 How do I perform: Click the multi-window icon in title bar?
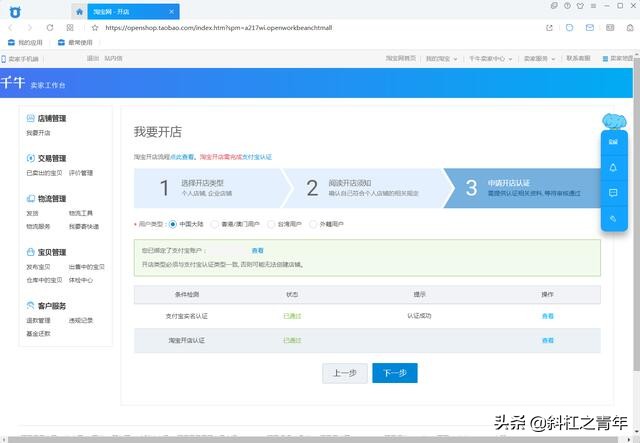click(554, 6)
